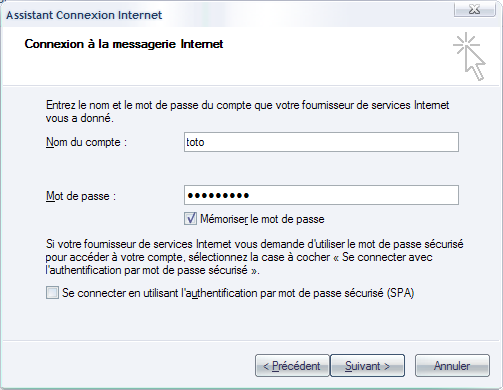
Task: Continue with the Suivant button
Action: tap(367, 366)
